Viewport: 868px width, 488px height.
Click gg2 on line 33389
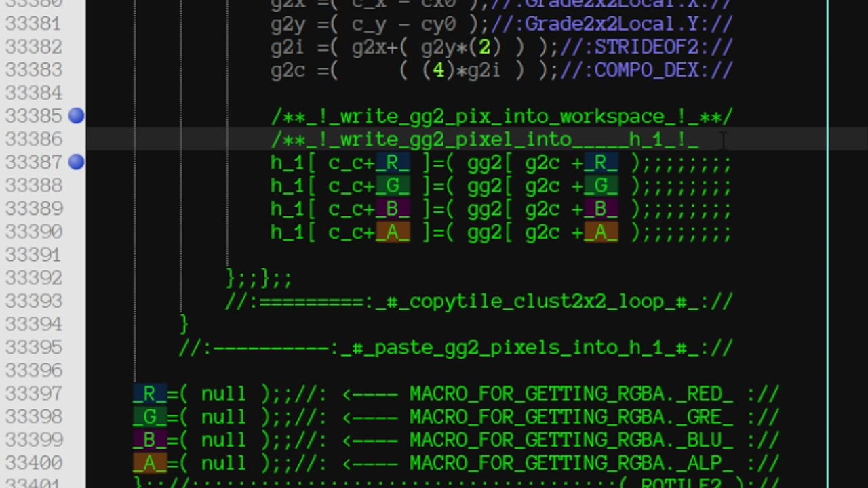coord(484,209)
